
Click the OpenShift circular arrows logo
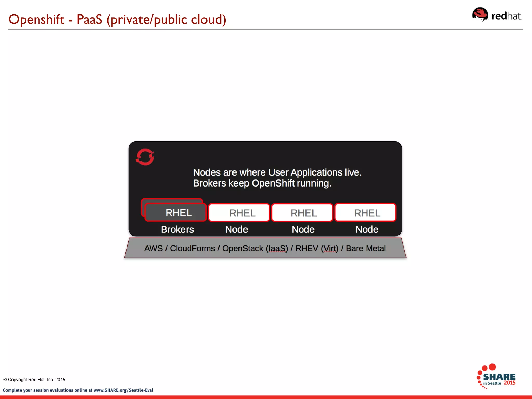pos(145,157)
